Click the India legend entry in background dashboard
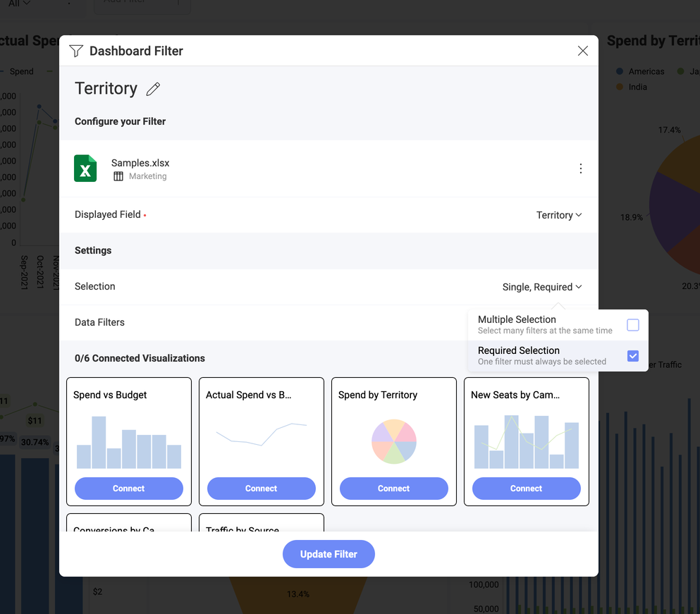 (632, 87)
